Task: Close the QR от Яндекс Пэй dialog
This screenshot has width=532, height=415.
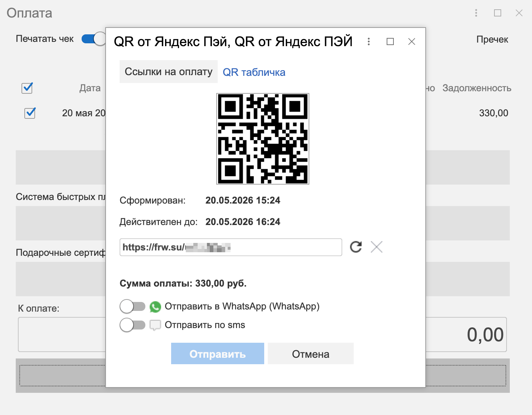Action: (412, 41)
